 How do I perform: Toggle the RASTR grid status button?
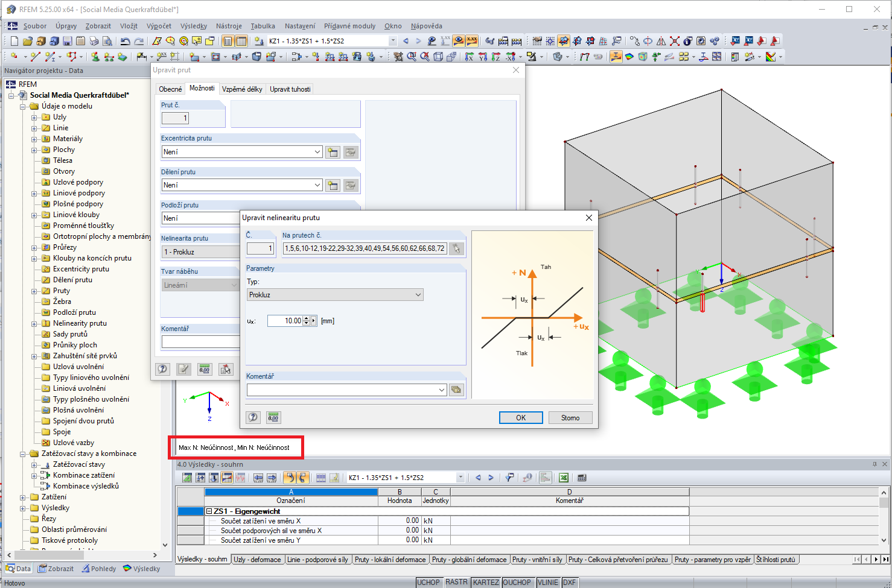pyautogui.click(x=456, y=583)
